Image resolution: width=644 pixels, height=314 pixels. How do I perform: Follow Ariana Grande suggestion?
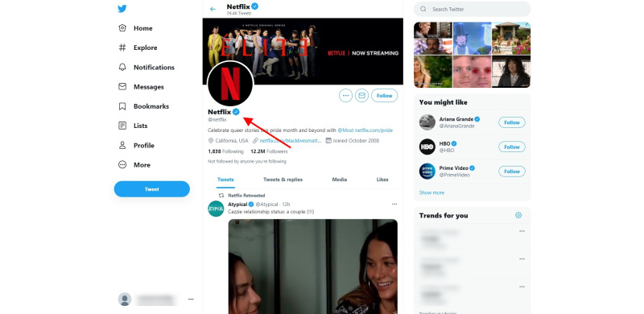coord(512,122)
